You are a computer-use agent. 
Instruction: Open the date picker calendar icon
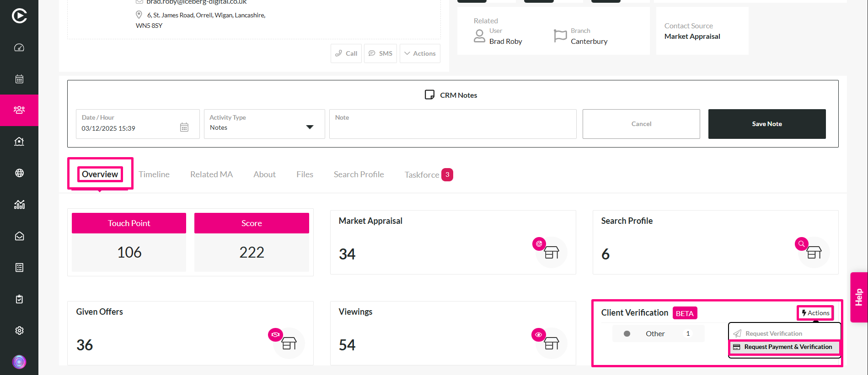(184, 127)
